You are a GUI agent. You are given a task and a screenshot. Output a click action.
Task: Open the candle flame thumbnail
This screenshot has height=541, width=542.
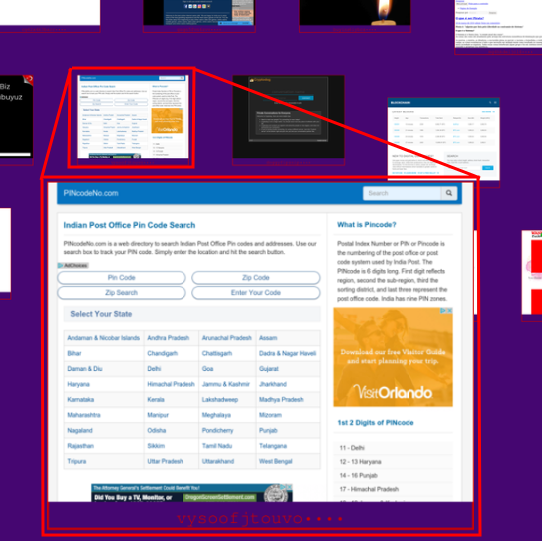(355, 12)
